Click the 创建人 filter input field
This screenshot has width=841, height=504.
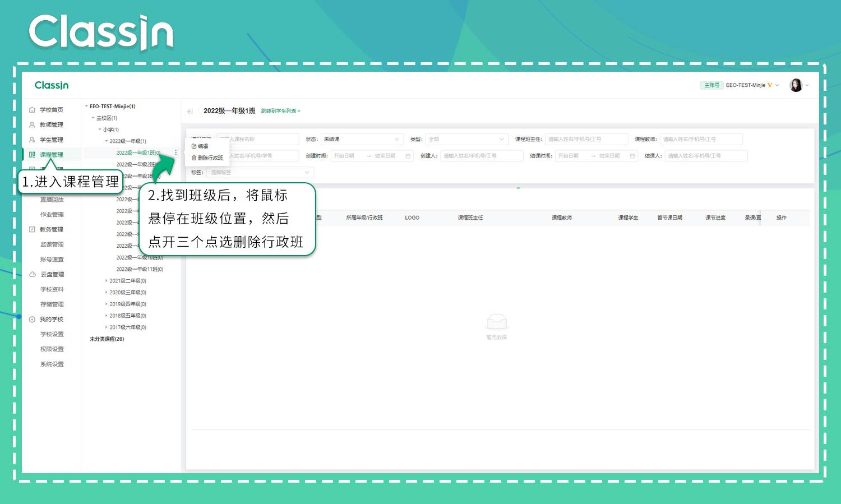(x=482, y=156)
